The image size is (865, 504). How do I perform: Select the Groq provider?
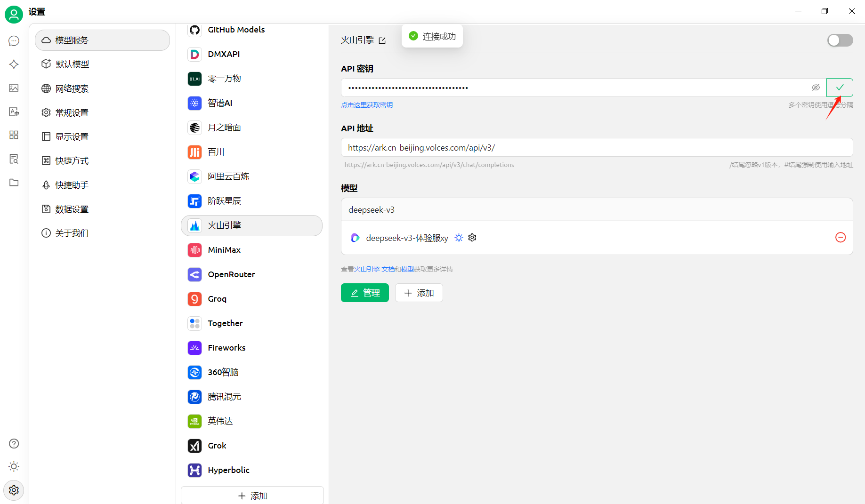click(x=252, y=299)
